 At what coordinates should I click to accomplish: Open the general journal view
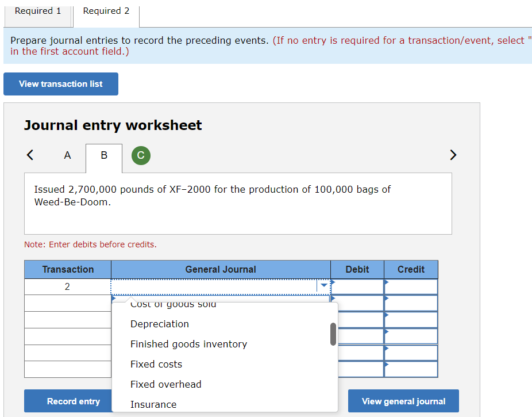coord(403,401)
